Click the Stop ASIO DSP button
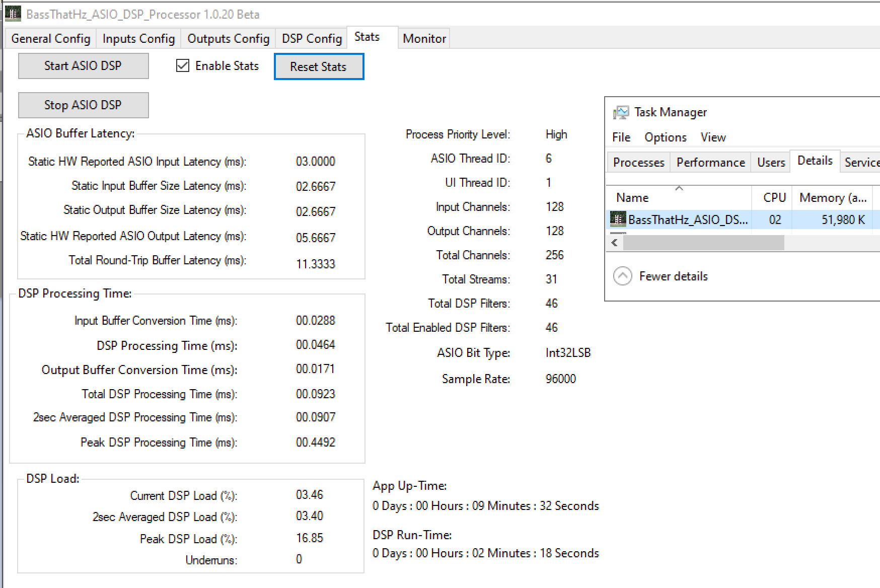This screenshot has height=588, width=880. point(83,105)
